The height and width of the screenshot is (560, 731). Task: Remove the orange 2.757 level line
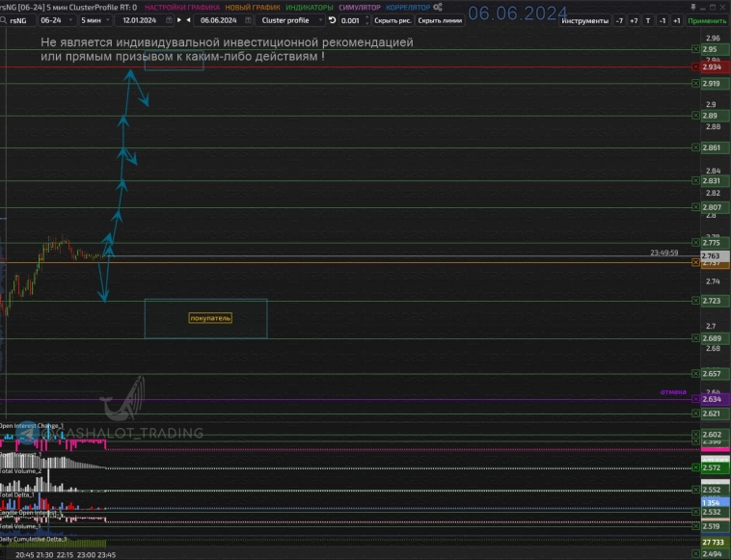(x=694, y=262)
